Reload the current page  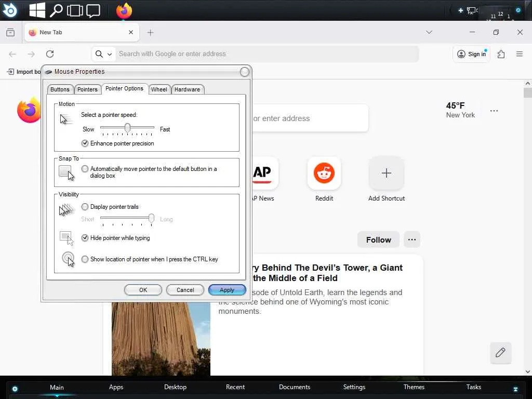coord(50,54)
